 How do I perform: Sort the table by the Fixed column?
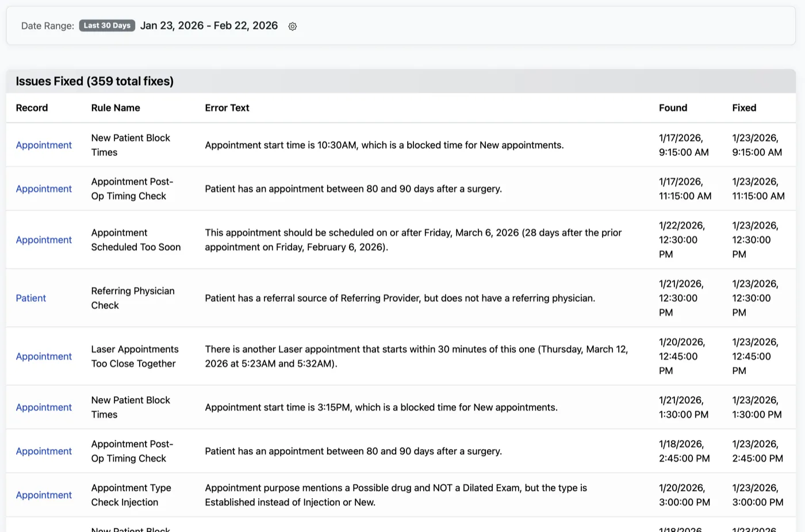[744, 108]
